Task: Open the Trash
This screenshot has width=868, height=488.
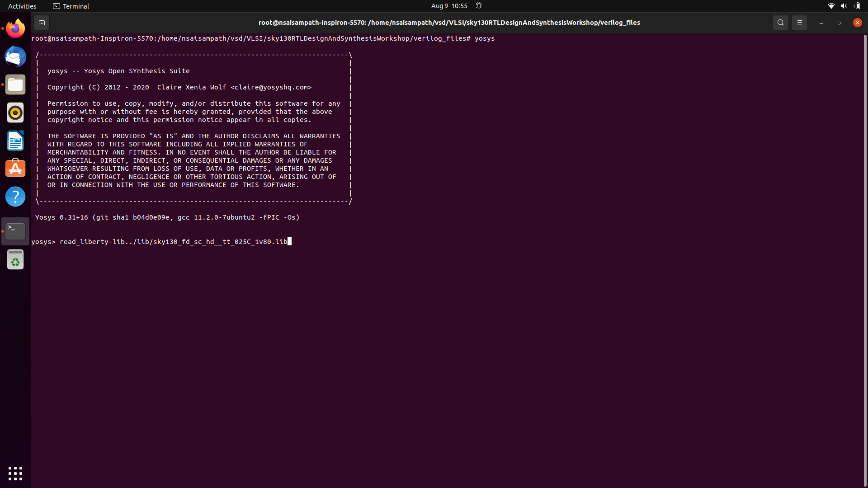Action: point(15,260)
